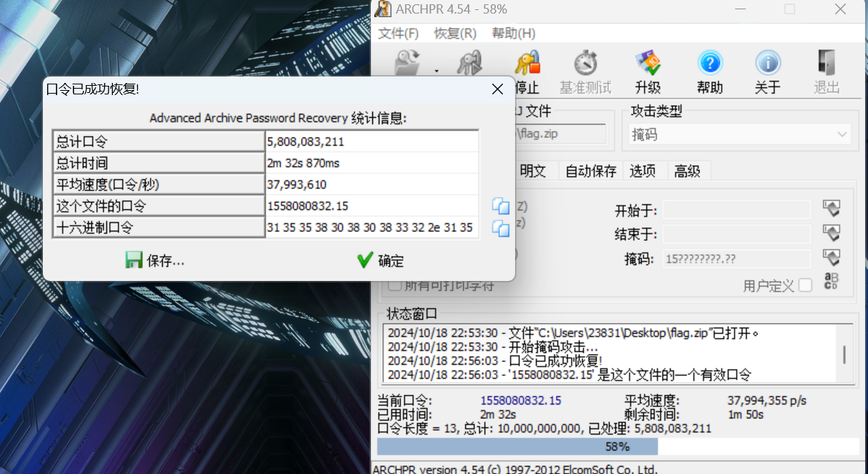Copy the hexadecimal password icon
The height and width of the screenshot is (474, 868).
point(501,229)
